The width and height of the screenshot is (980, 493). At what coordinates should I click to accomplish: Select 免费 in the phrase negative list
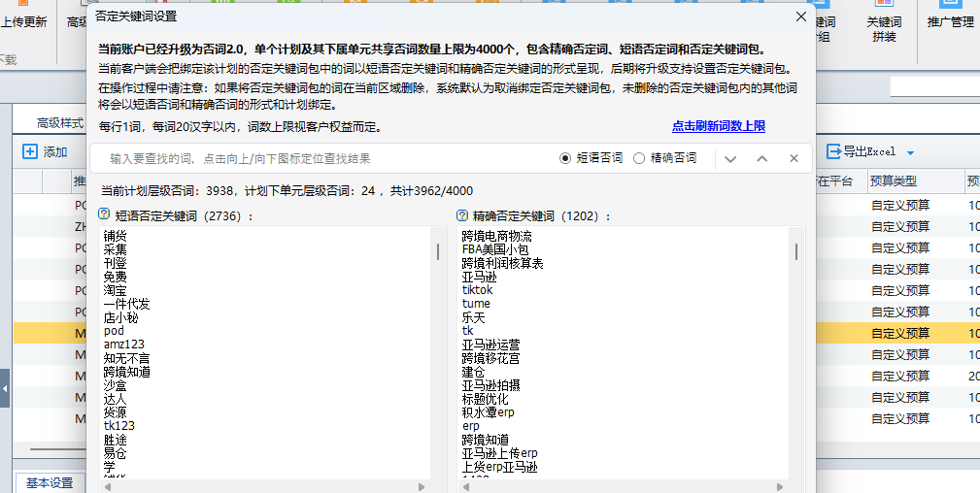pos(115,277)
